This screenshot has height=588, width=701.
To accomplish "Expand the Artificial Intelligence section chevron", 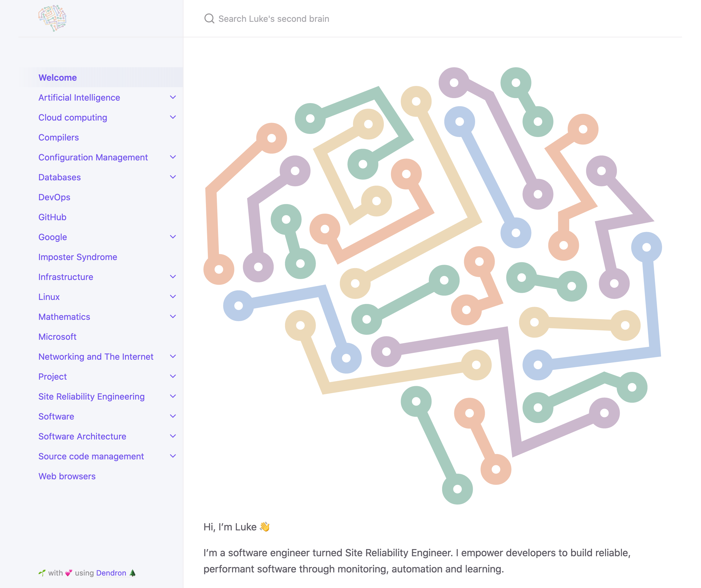I will pos(173,97).
